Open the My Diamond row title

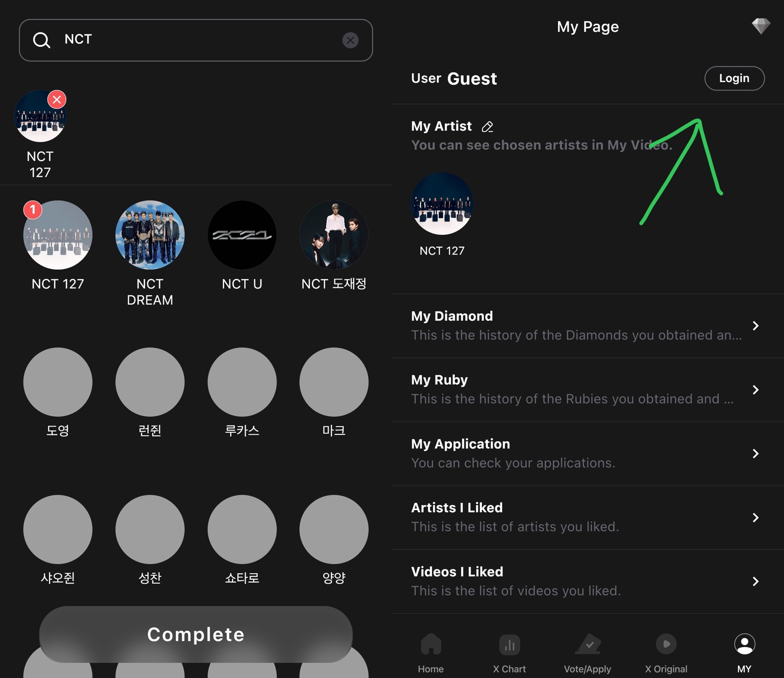point(452,316)
